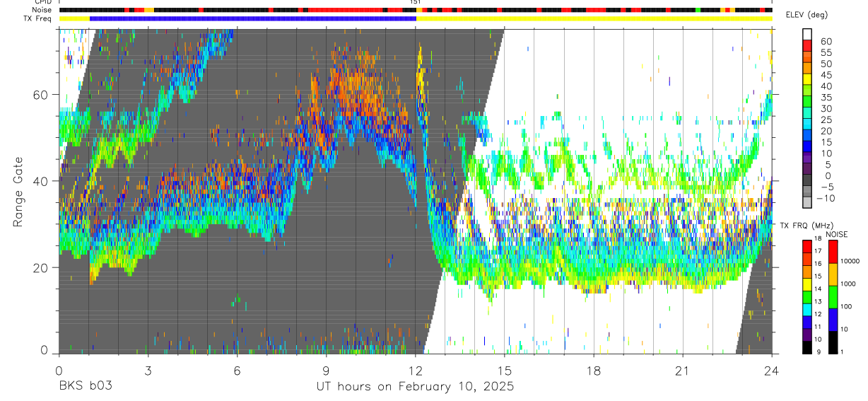Viewport: 868px width, 401px height.
Task: Pick the light gray bottom segment of ELEV colorbar
Action: click(807, 204)
